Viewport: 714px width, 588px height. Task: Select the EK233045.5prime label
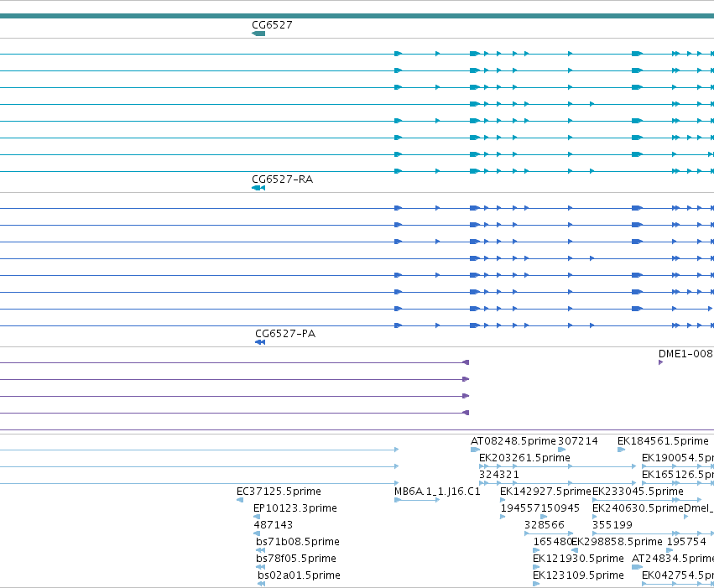(x=638, y=492)
